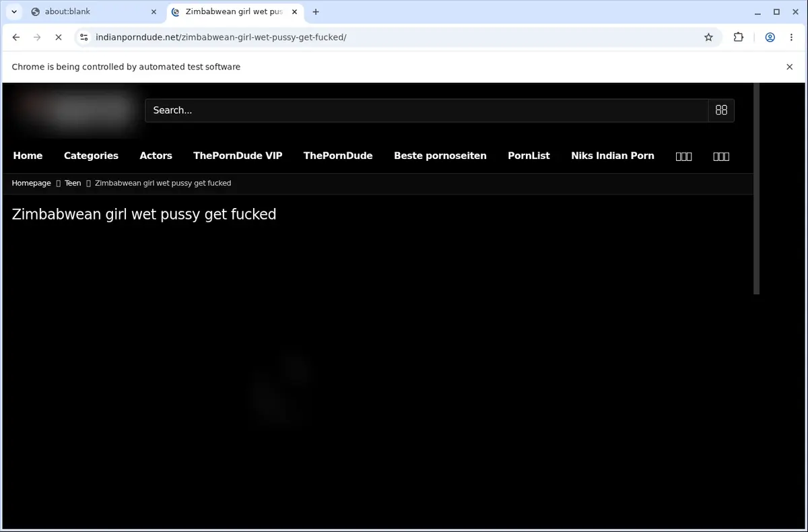Click the page scrollbar thumb
Screen dimensions: 808x532
[756, 189]
